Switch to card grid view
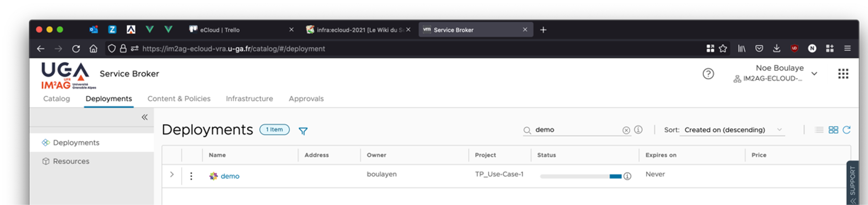 (x=833, y=130)
